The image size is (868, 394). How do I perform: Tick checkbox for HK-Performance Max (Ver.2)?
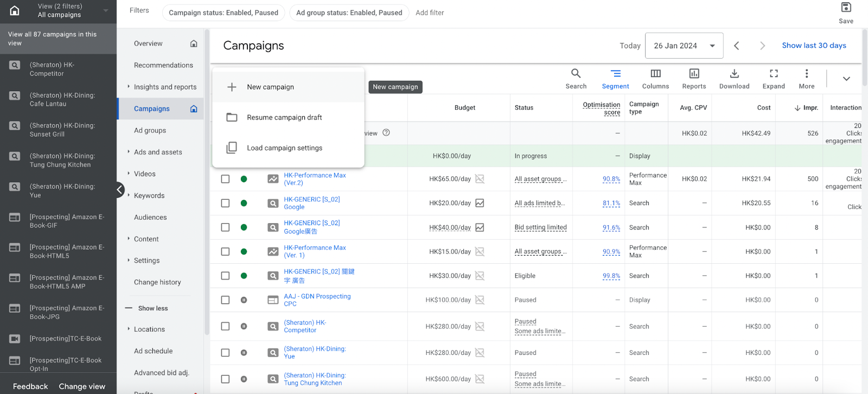(x=225, y=179)
